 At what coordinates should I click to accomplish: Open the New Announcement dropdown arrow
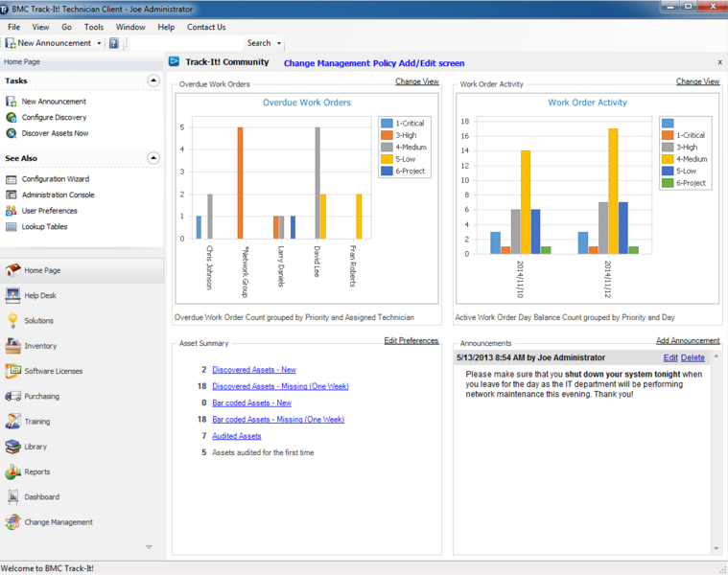[x=99, y=43]
